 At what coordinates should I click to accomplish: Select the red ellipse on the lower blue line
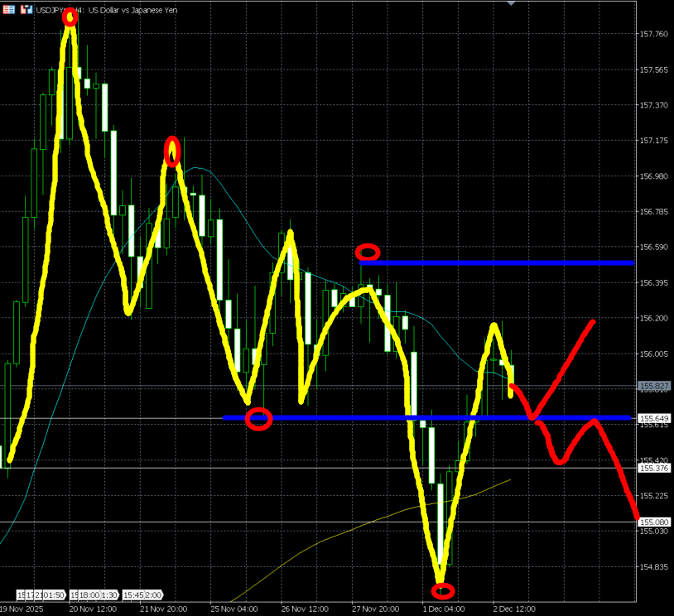point(259,419)
